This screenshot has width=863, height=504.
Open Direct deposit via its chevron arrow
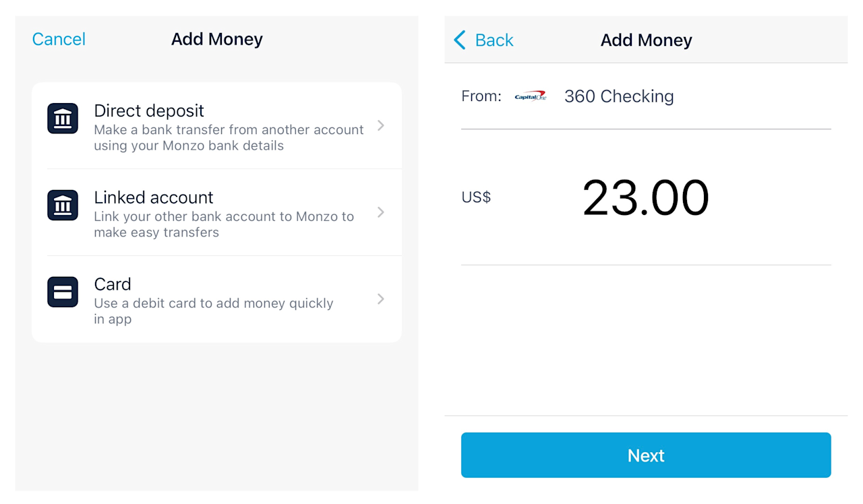click(x=381, y=125)
